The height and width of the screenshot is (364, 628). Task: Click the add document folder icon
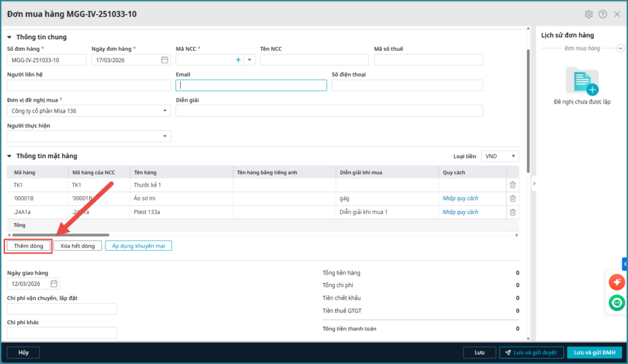click(582, 81)
